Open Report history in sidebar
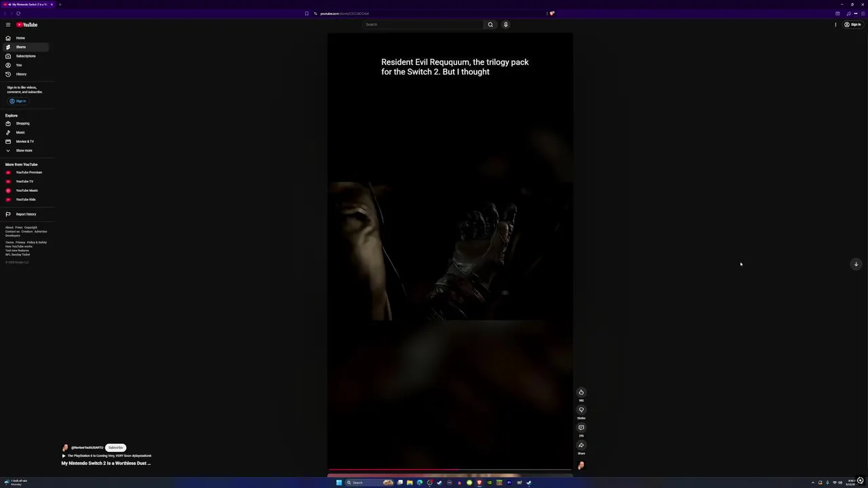Viewport: 868px width, 488px height. click(26, 214)
